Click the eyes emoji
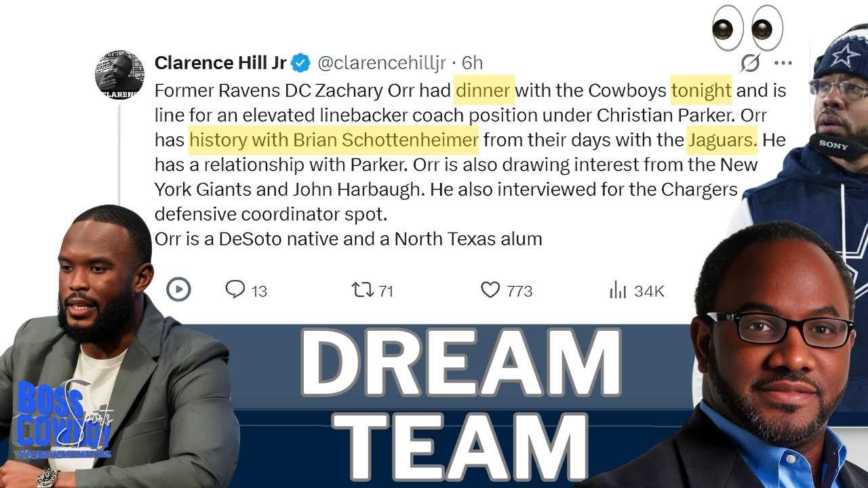 [x=747, y=28]
